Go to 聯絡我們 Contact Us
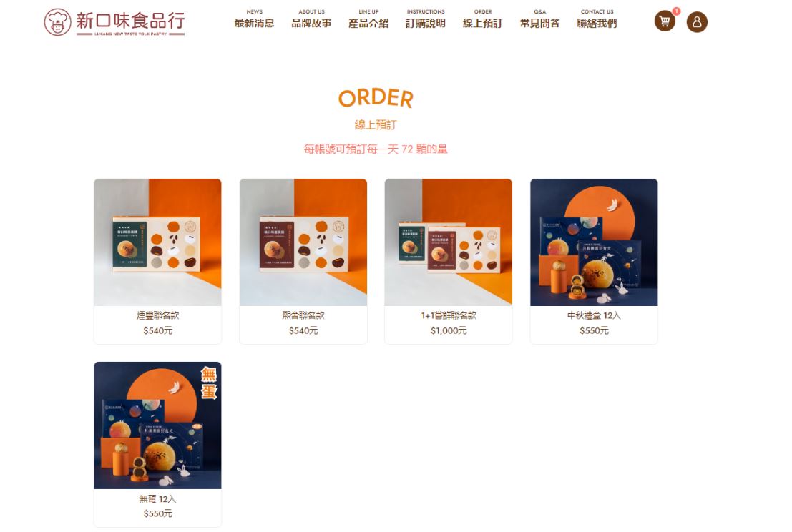Viewport: 792px width, 532px height. coord(597,19)
